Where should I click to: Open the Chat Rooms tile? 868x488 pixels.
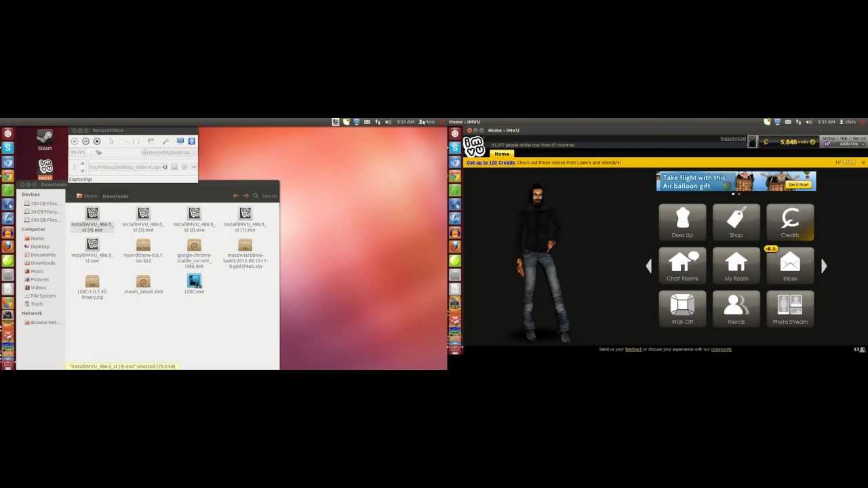682,266
